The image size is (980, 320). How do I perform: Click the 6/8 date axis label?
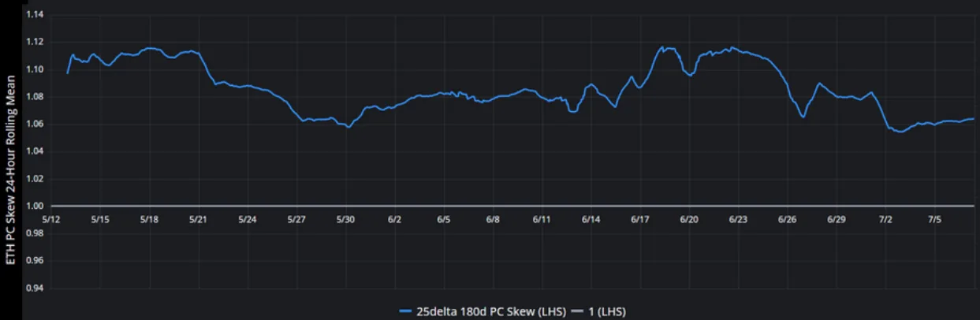tap(493, 219)
